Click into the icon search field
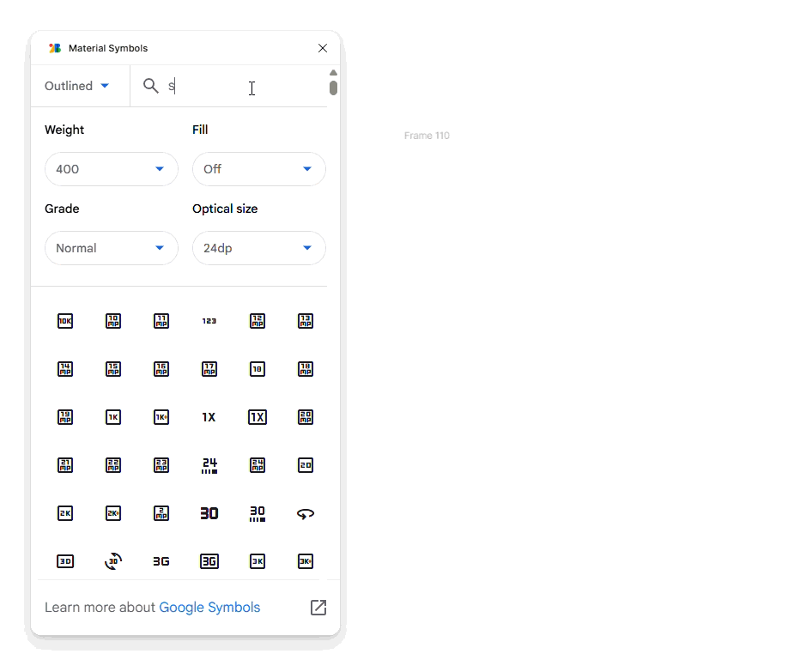The height and width of the screenshot is (666, 812). coord(232,86)
